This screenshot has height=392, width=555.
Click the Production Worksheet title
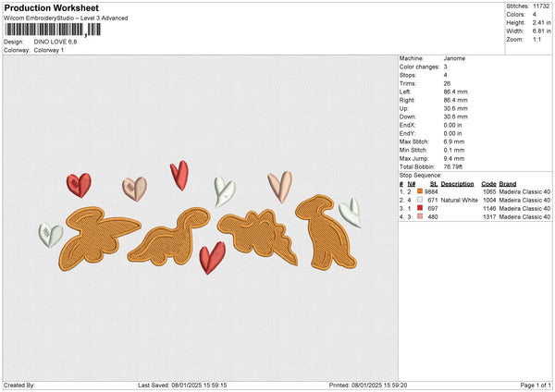(51, 7)
